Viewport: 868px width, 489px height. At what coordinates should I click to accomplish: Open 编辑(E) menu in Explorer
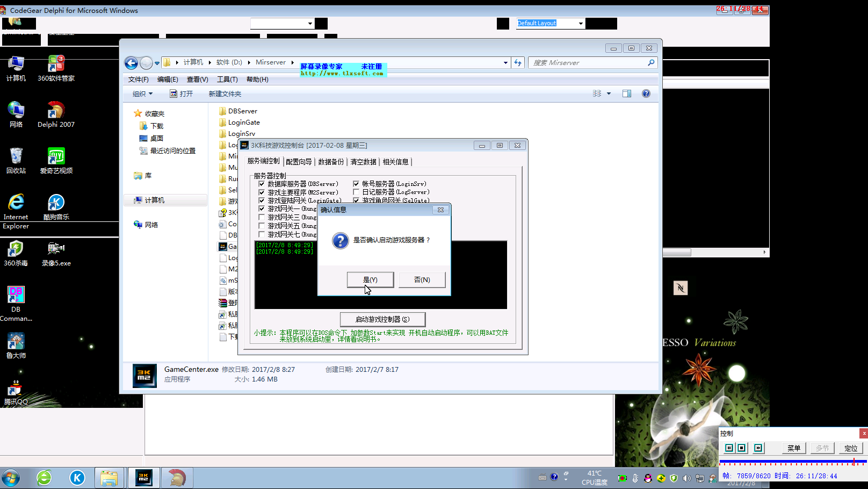(168, 79)
